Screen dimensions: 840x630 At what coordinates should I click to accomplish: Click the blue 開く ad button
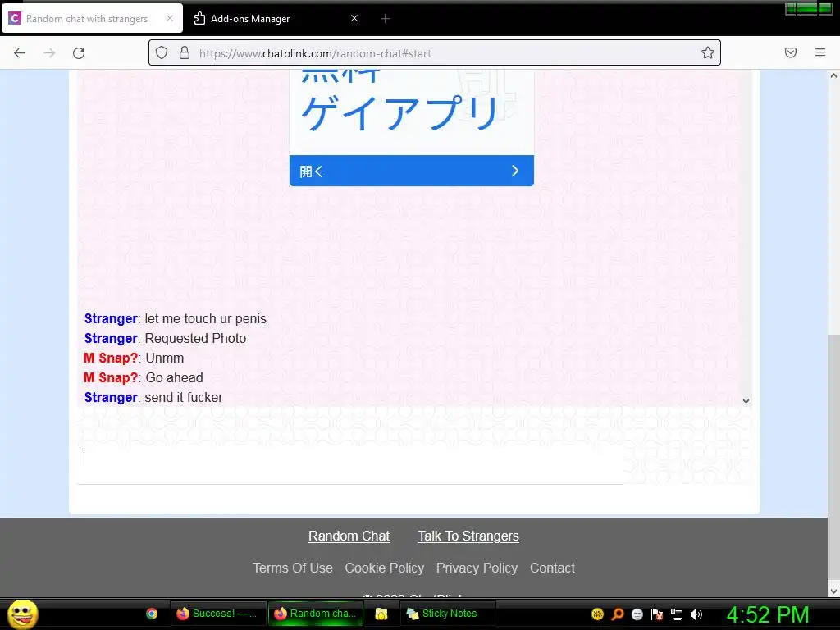tap(412, 171)
